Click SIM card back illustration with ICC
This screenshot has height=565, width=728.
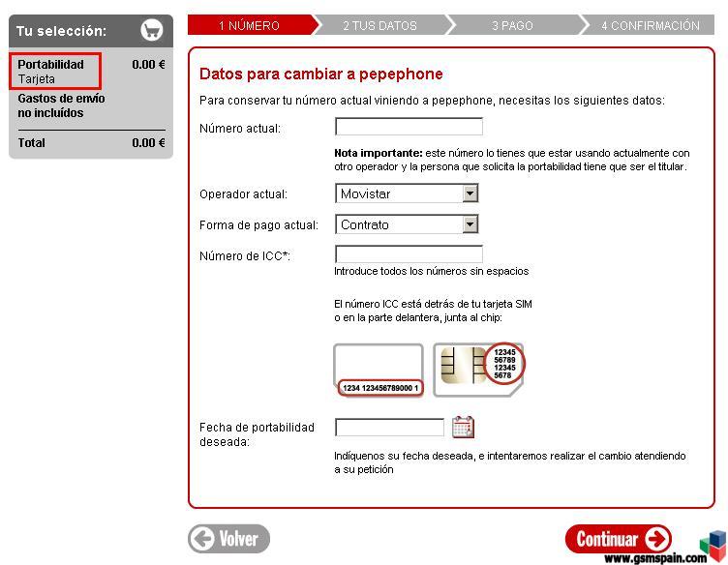[379, 371]
